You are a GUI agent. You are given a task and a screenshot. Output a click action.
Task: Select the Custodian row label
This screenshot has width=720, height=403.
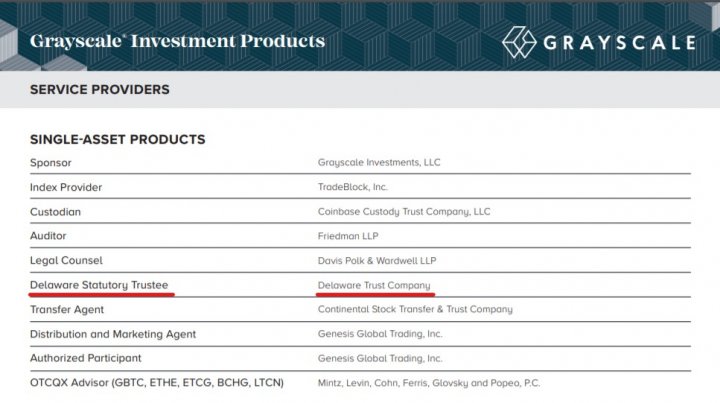tap(56, 212)
